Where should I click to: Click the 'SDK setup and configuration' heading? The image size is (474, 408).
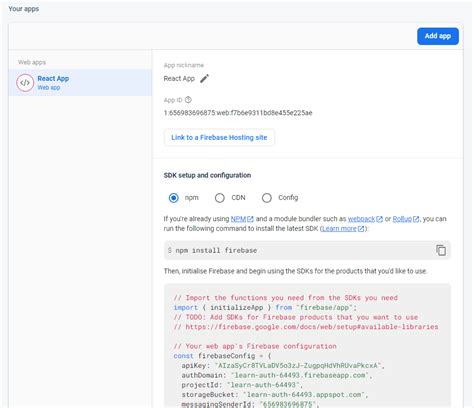(x=207, y=175)
